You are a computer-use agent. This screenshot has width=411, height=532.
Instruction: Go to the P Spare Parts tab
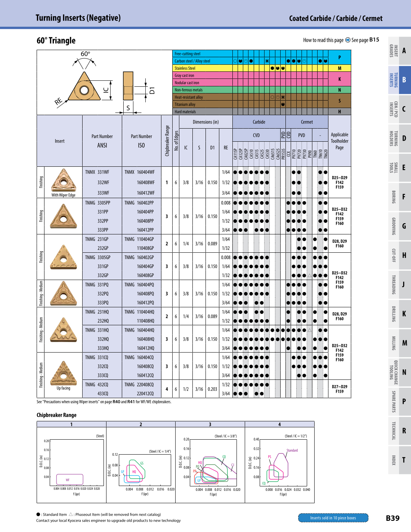399,402
